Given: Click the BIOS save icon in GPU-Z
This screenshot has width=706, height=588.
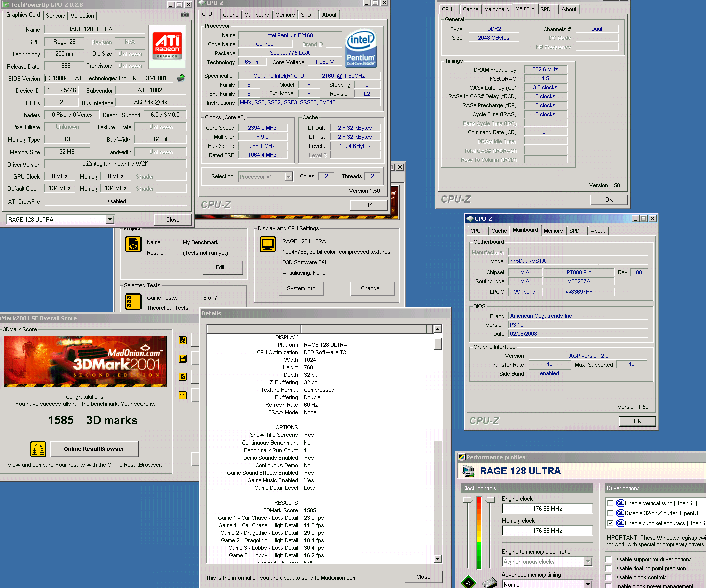Looking at the screenshot, I should (x=181, y=78).
